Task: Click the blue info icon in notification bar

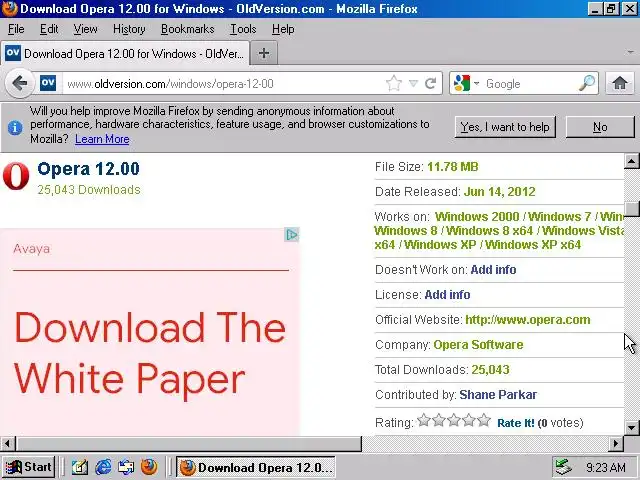Action: point(15,128)
